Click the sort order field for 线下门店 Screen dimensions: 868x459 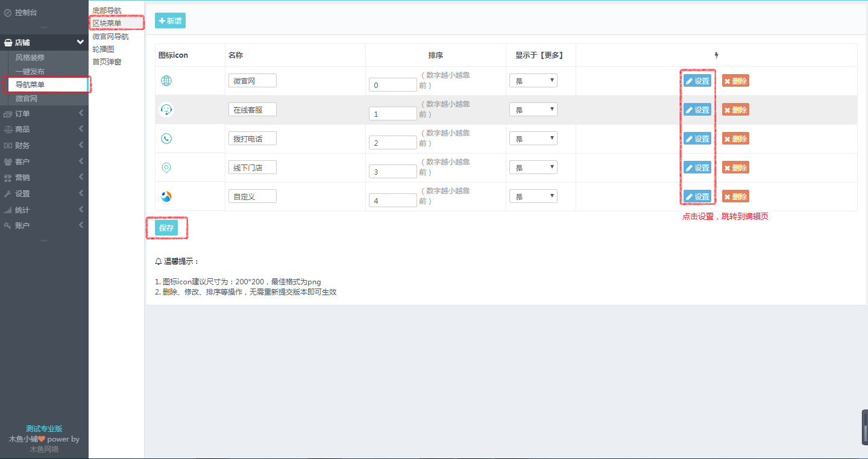click(x=392, y=172)
